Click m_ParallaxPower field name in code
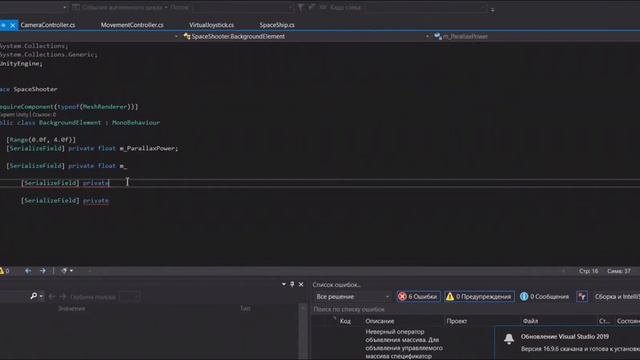 [x=147, y=149]
